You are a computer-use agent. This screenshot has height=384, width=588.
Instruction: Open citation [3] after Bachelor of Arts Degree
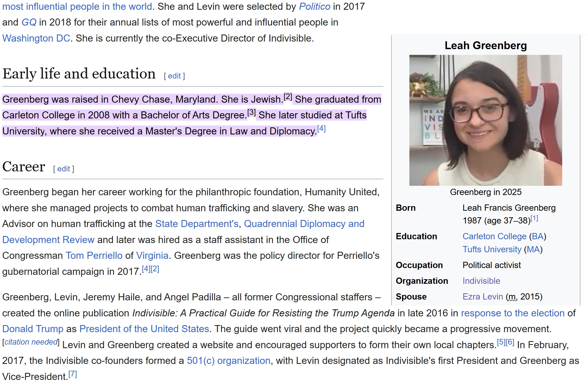(251, 112)
